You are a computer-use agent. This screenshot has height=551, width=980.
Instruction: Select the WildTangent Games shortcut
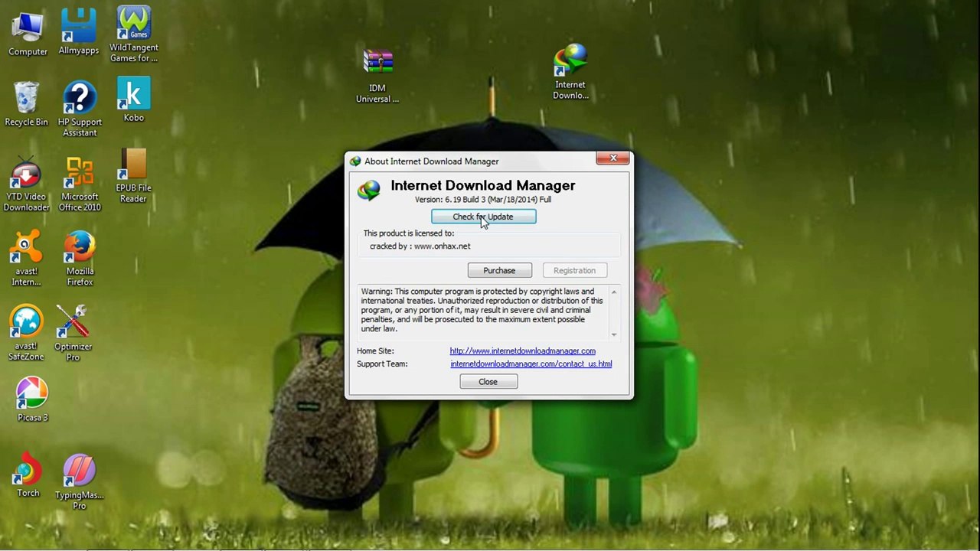133,34
